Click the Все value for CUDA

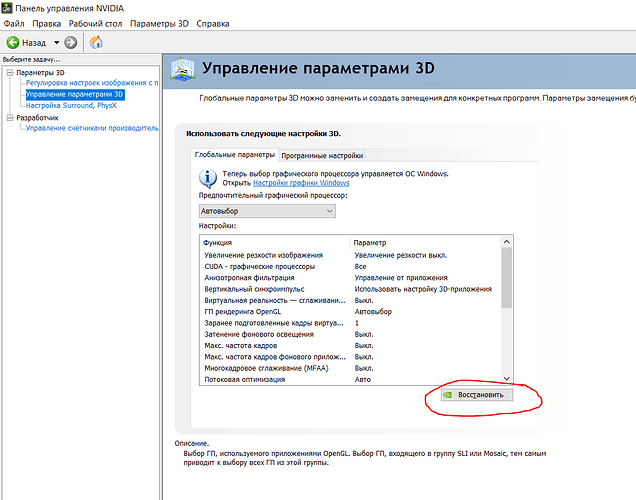tap(360, 266)
